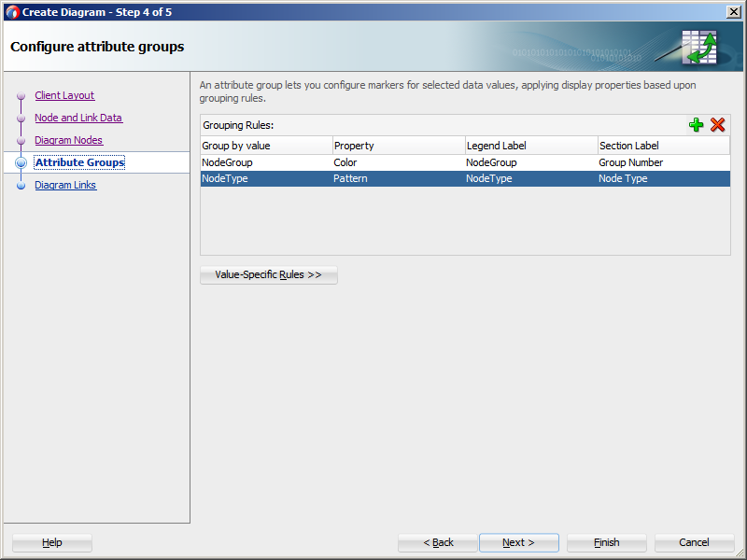Click the Finish button
This screenshot has width=747, height=560.
tap(606, 542)
